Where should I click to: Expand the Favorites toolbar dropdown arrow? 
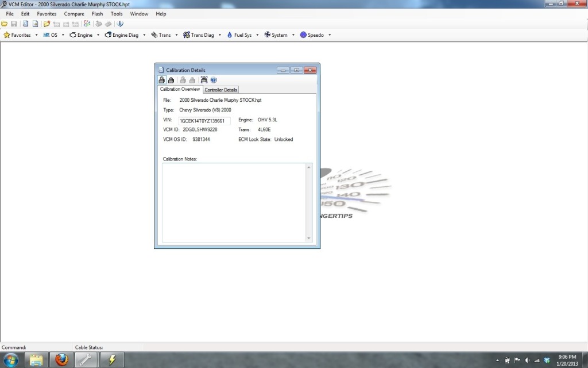pyautogui.click(x=36, y=35)
